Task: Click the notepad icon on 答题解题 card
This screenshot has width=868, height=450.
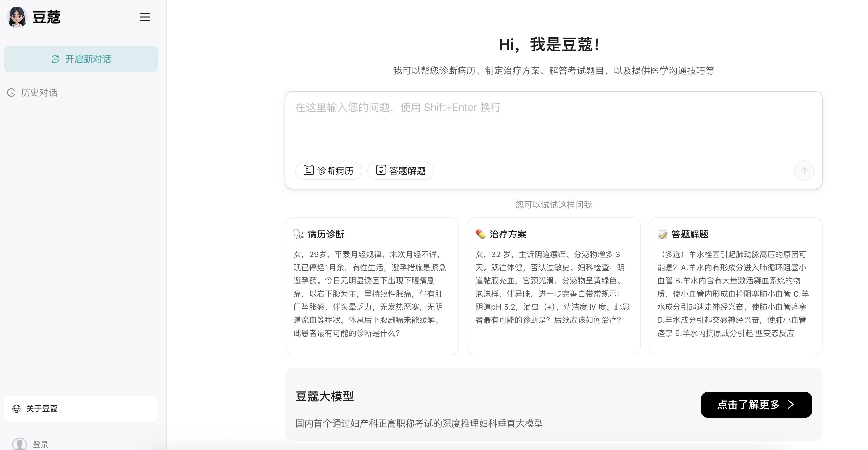Action: [662, 234]
